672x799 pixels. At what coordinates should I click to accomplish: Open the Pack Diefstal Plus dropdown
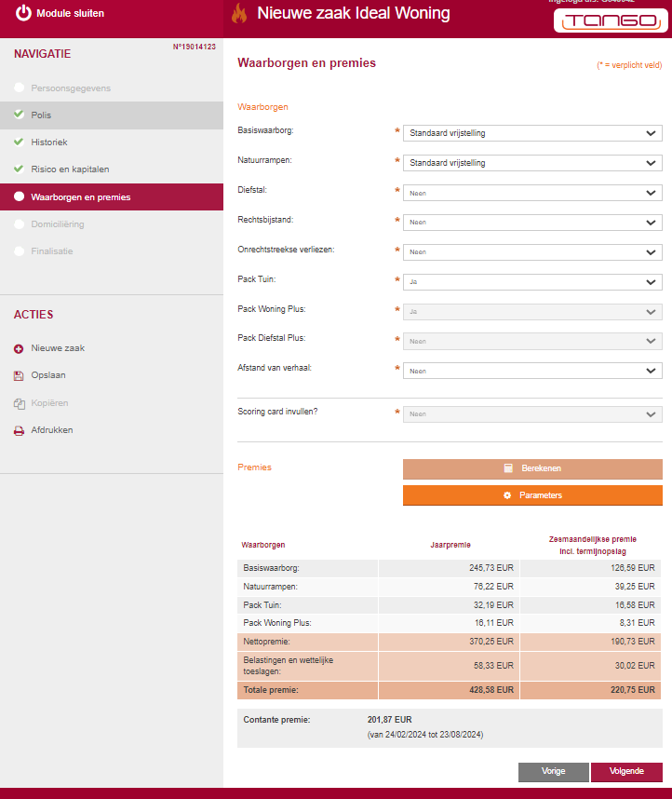pos(532,342)
